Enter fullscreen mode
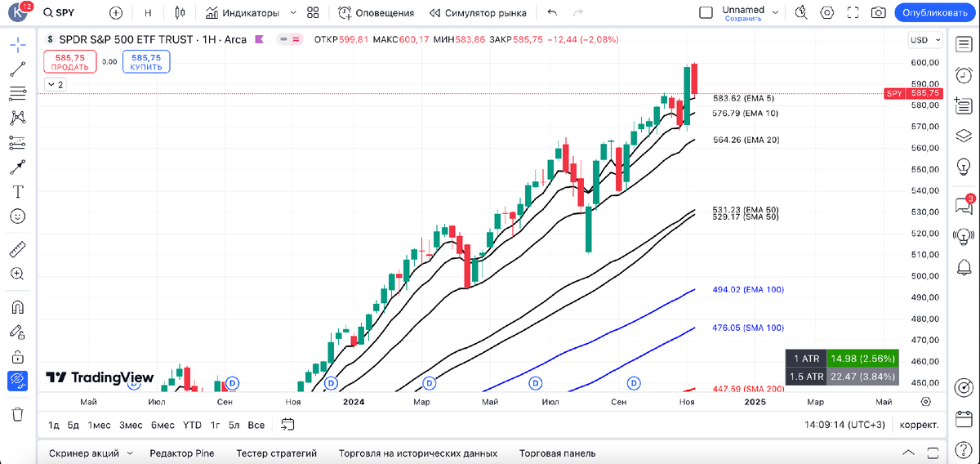 (x=853, y=13)
